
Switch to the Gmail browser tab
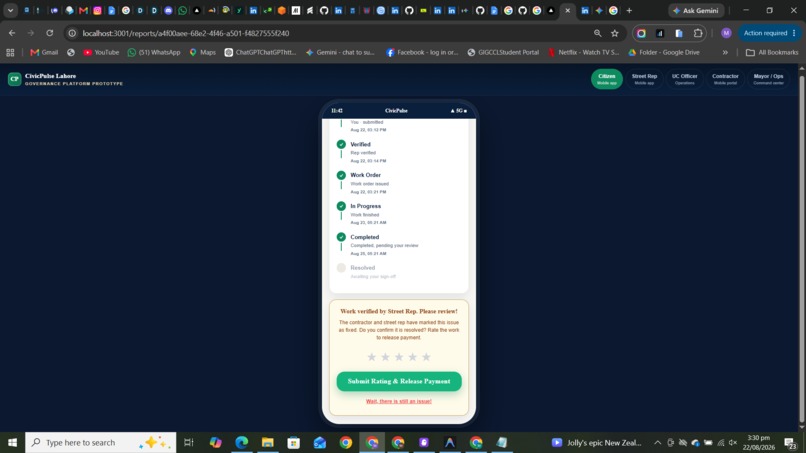[83, 10]
